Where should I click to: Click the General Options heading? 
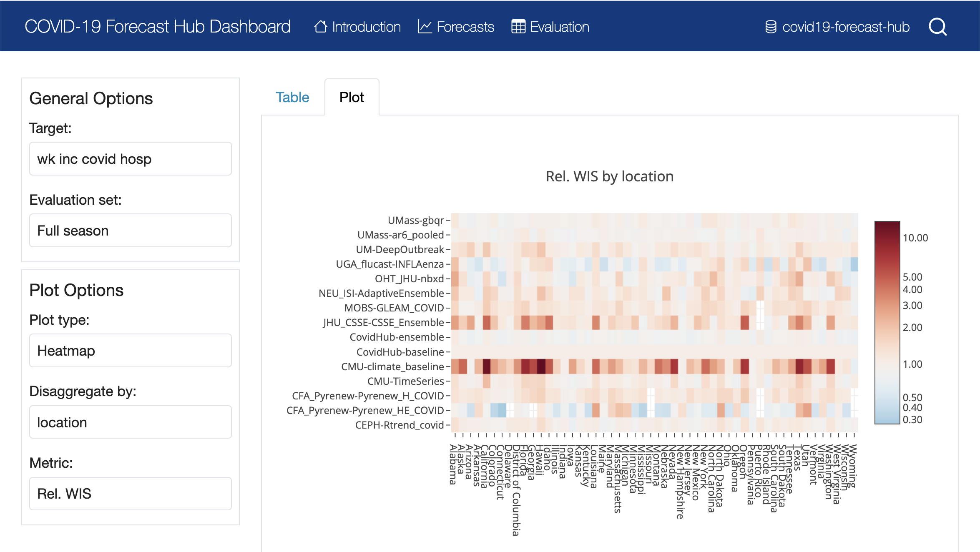point(91,98)
